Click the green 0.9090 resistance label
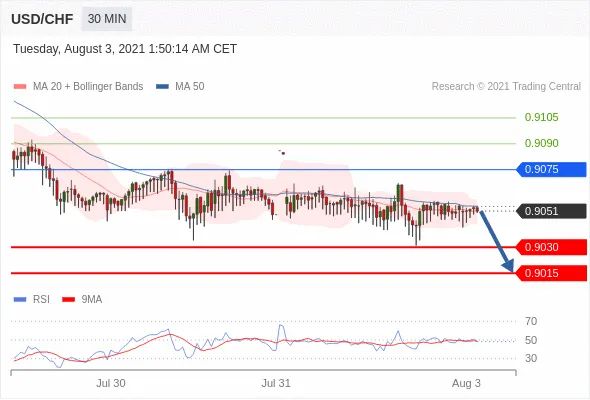Screen dimensions: 590x400 541,143
